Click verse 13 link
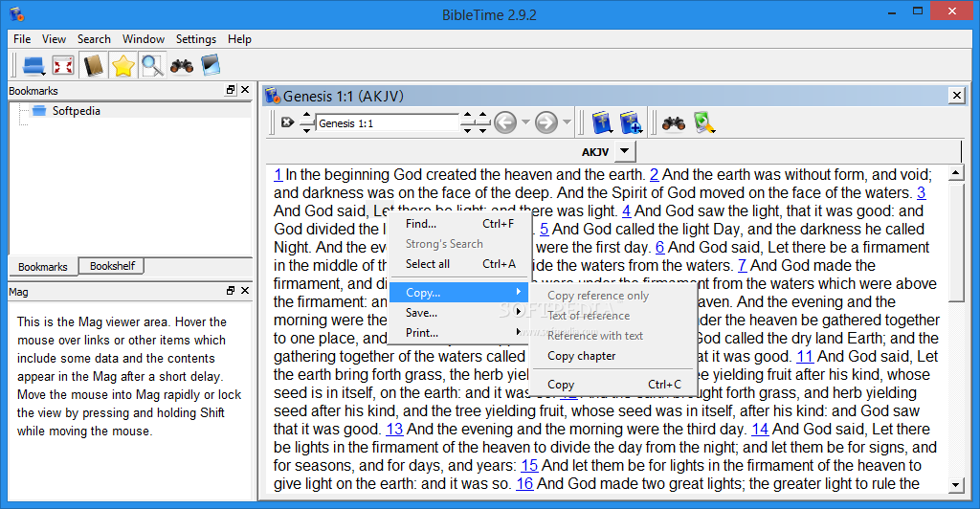The height and width of the screenshot is (509, 980). click(x=394, y=429)
